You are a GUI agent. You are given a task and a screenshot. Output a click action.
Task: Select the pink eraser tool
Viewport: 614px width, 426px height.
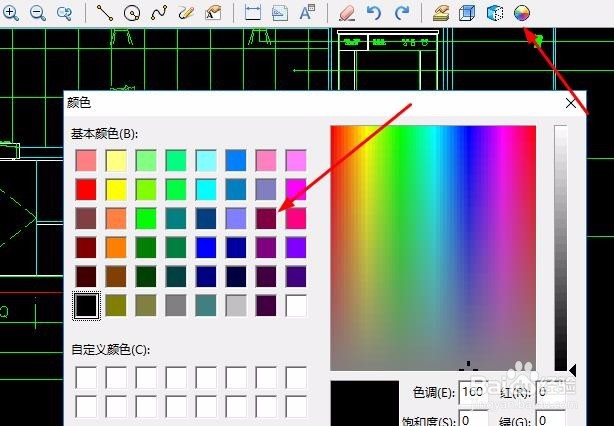tap(347, 13)
